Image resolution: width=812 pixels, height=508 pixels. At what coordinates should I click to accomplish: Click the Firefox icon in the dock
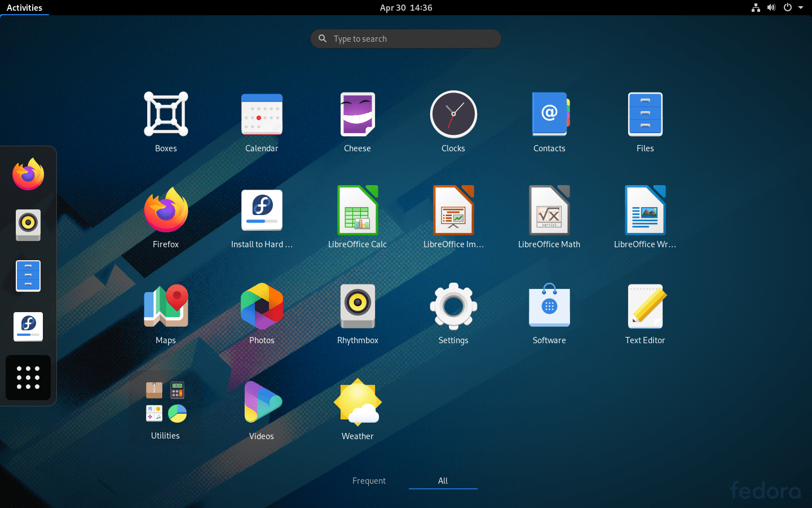click(x=28, y=174)
